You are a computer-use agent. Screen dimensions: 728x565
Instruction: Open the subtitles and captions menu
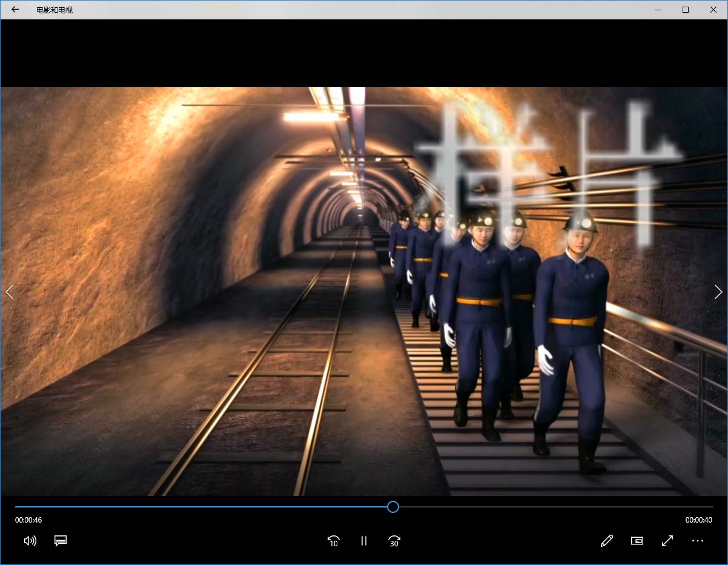(60, 541)
